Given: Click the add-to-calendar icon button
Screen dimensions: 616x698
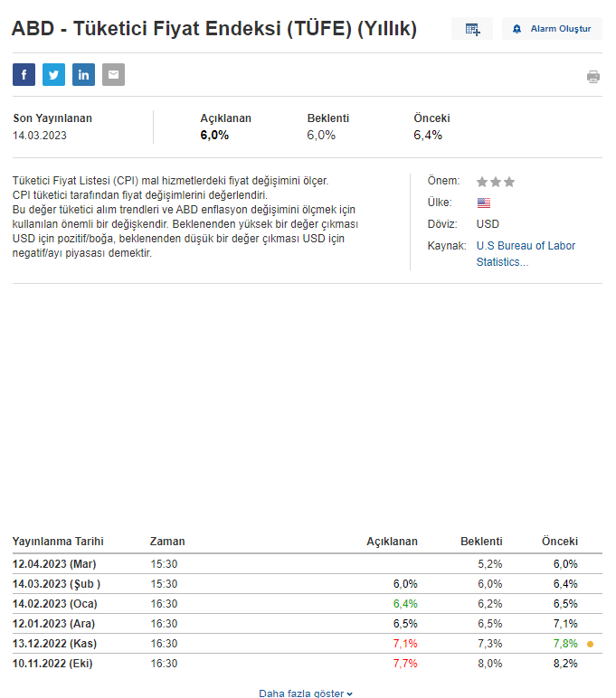Looking at the screenshot, I should [472, 29].
